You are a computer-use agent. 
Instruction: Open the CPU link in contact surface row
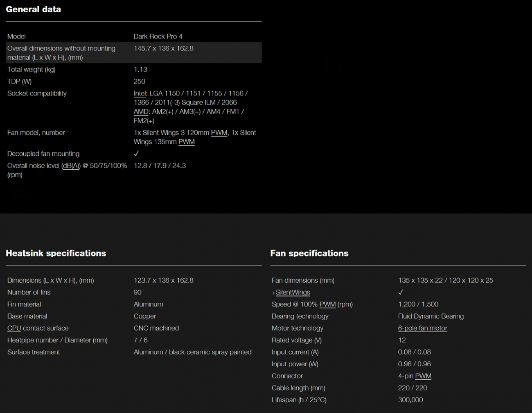point(14,328)
